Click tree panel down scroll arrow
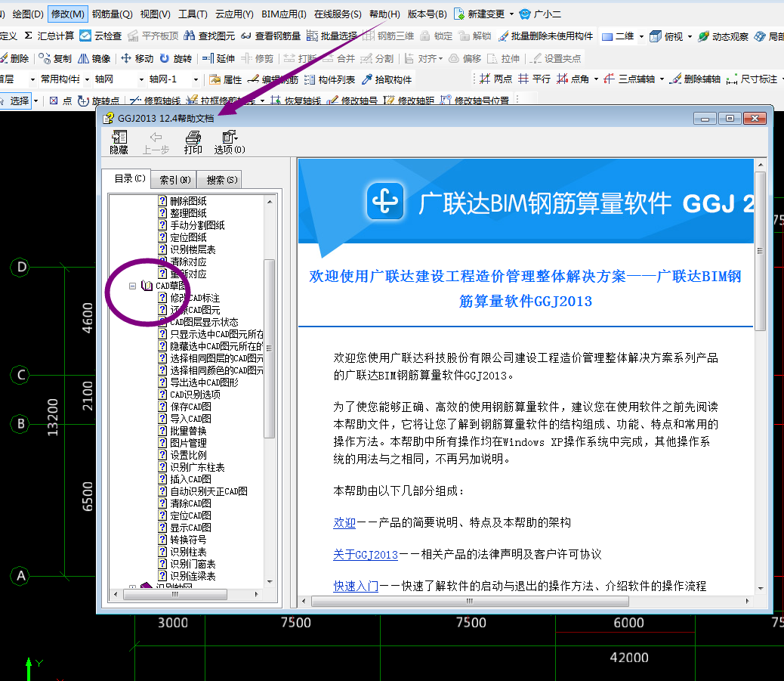This screenshot has width=784, height=681. pos(270,581)
